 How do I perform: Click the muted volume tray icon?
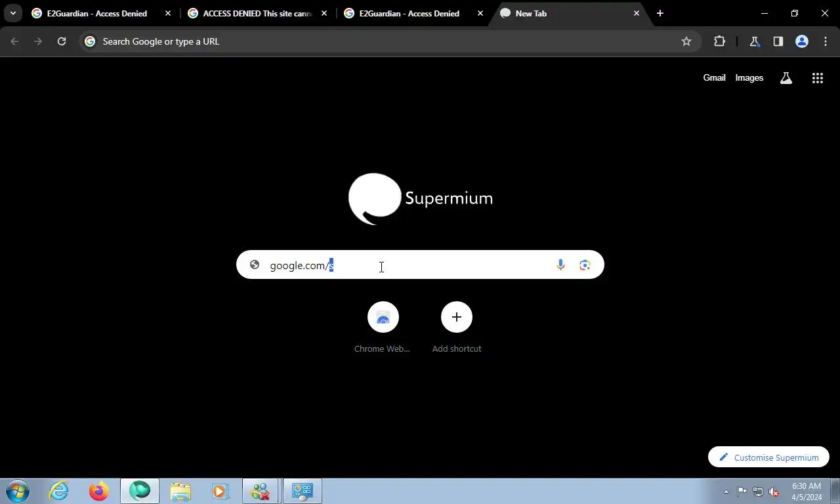point(774,492)
